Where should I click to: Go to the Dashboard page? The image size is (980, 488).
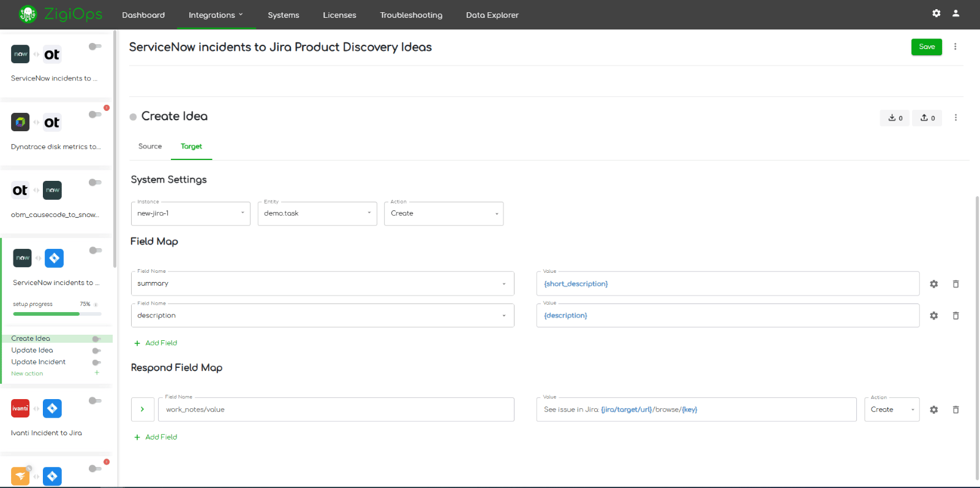point(143,15)
